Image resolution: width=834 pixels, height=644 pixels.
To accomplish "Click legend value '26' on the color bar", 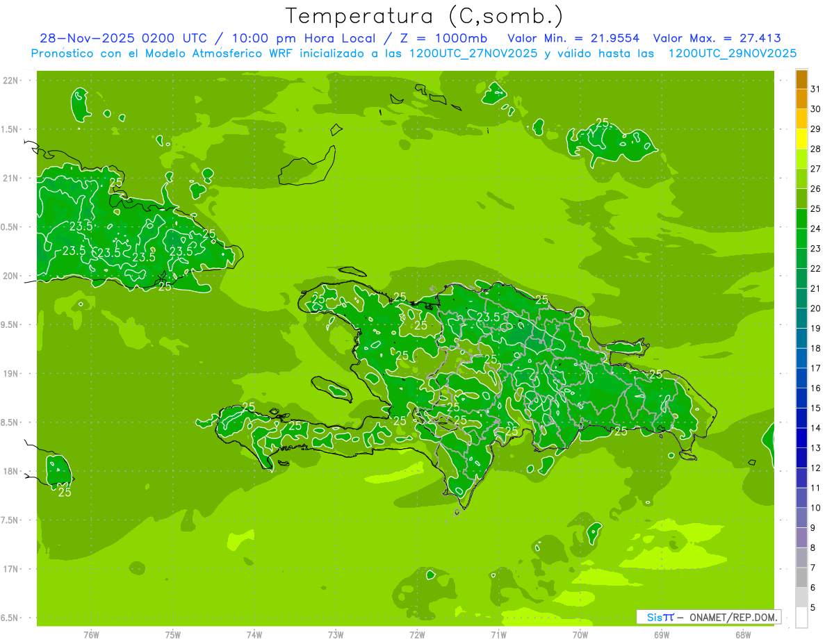I will pos(816,188).
